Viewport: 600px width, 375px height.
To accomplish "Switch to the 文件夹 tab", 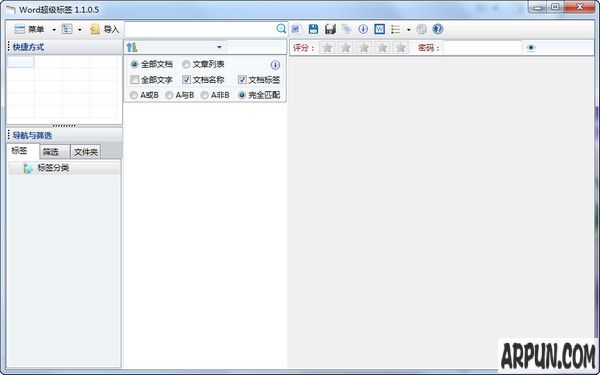I will (86, 152).
